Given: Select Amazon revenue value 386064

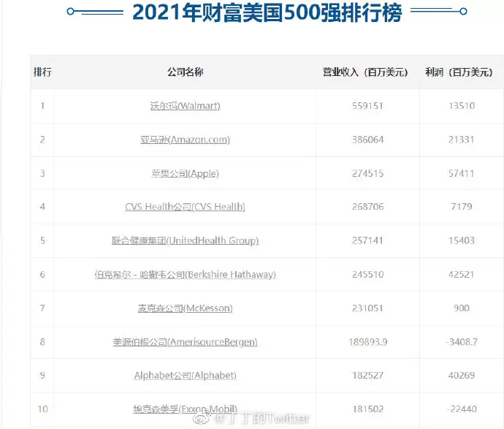Looking at the screenshot, I should point(367,140).
